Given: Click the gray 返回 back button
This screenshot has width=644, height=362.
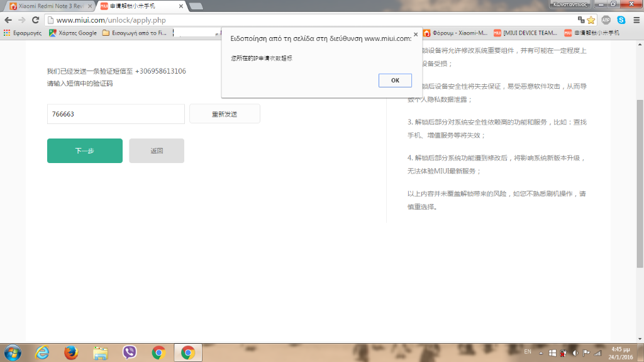Looking at the screenshot, I should [157, 150].
